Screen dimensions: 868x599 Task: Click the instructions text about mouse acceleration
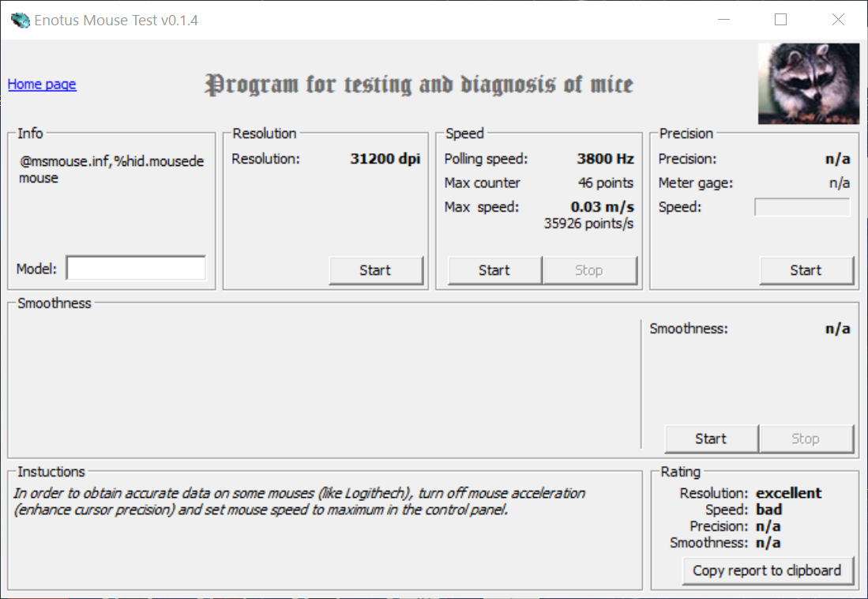point(299,502)
